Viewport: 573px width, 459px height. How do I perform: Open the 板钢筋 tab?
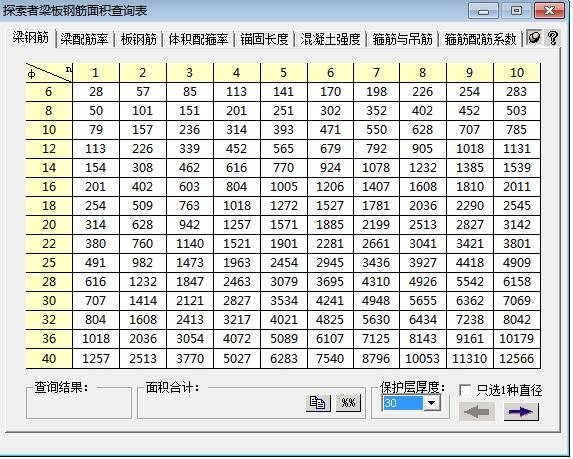click(x=139, y=39)
